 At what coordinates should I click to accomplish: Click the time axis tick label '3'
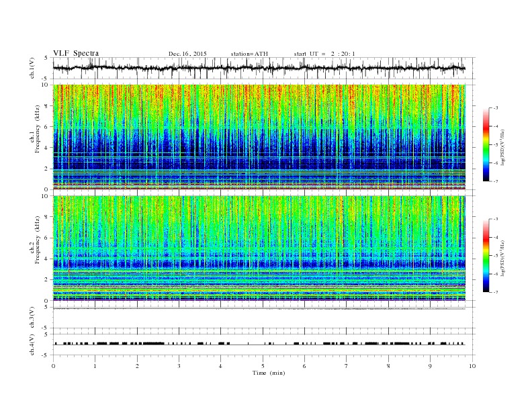pos(179,366)
